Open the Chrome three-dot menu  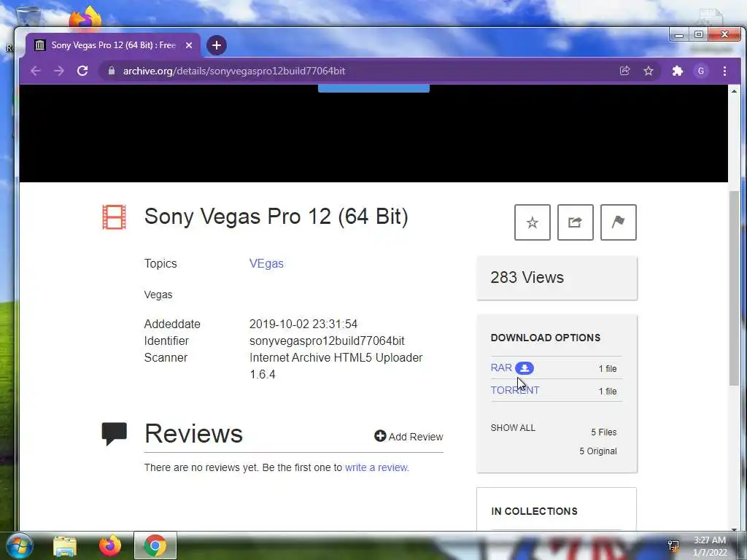(x=724, y=71)
